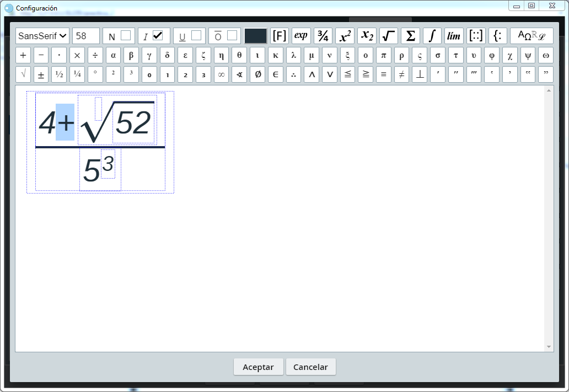Insert superscript using the x² icon
569x392 pixels.
345,36
